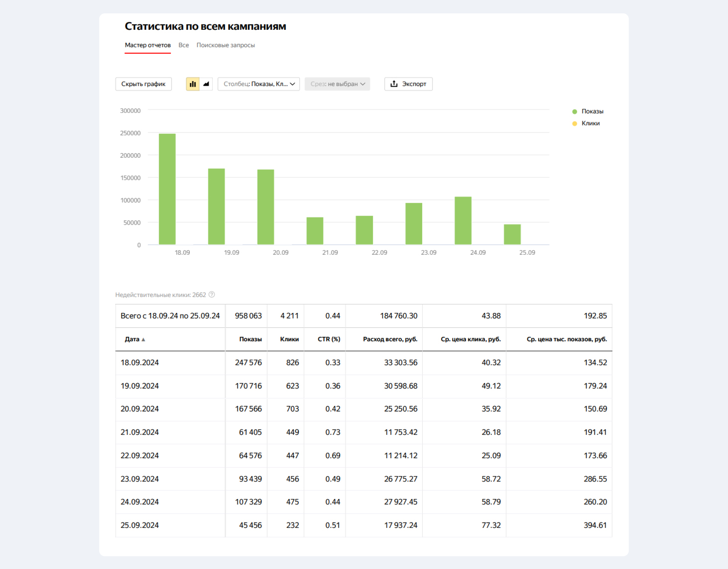
Task: Click the 18.09 bar in chart
Action: pyautogui.click(x=167, y=189)
